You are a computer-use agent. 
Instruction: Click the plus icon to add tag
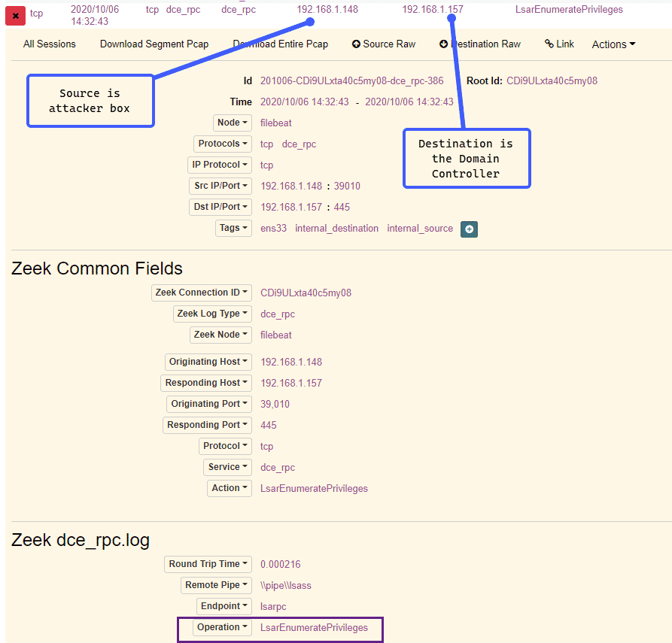[470, 229]
